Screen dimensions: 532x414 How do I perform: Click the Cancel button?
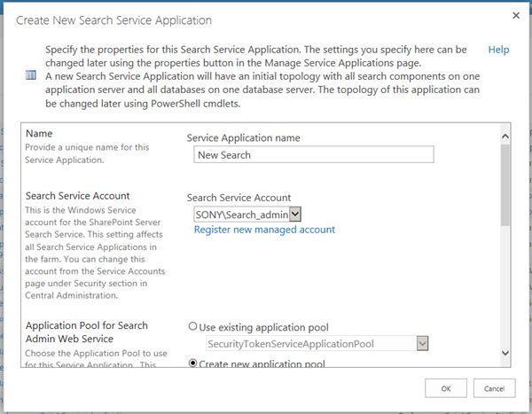495,388
